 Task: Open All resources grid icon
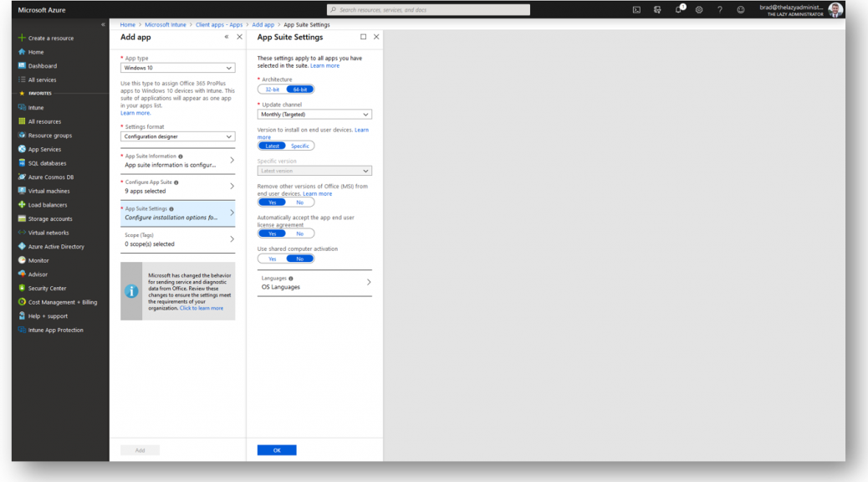(22, 121)
